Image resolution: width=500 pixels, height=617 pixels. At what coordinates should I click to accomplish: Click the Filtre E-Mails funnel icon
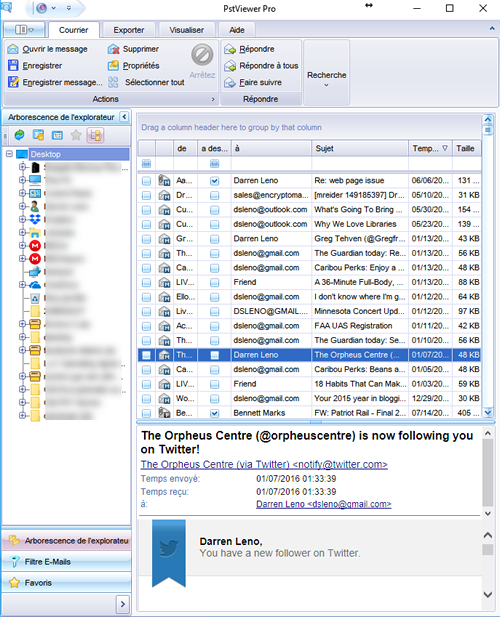tap(14, 562)
